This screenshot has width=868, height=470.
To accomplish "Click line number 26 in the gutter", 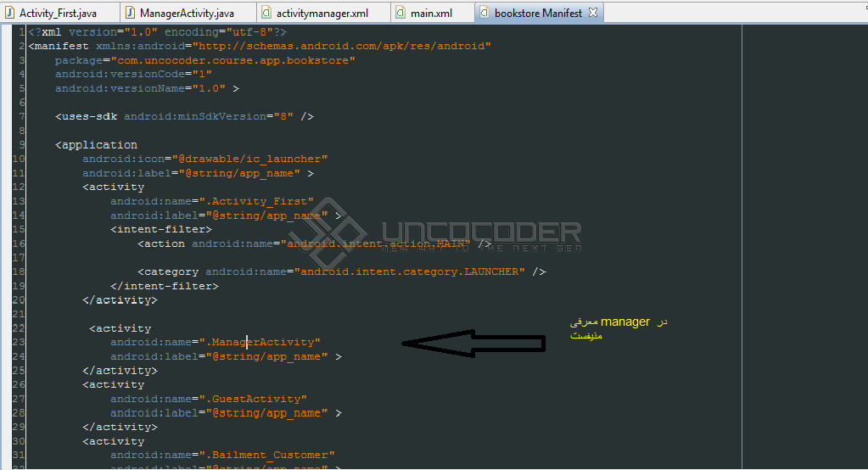I will pyautogui.click(x=19, y=385).
